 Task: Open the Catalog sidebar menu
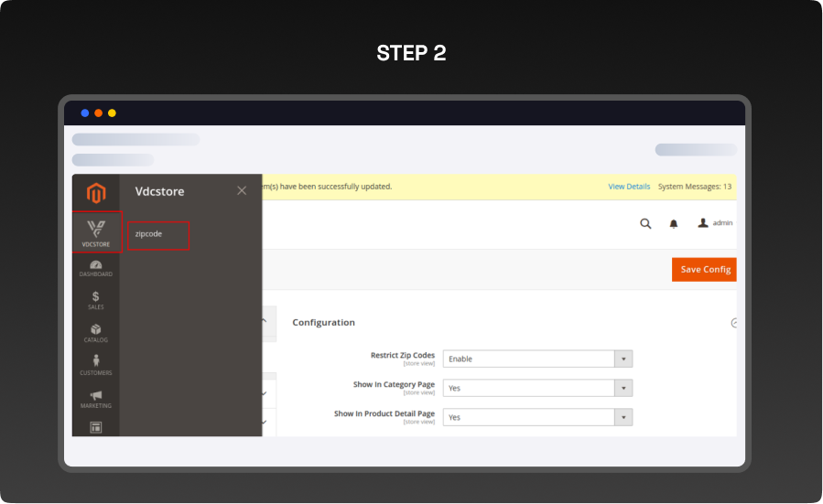click(x=96, y=333)
